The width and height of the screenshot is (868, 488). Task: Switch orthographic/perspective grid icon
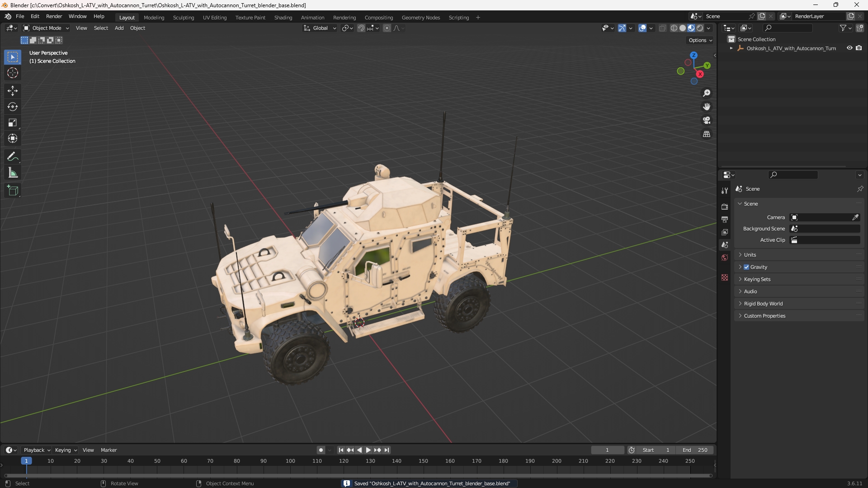coord(707,134)
